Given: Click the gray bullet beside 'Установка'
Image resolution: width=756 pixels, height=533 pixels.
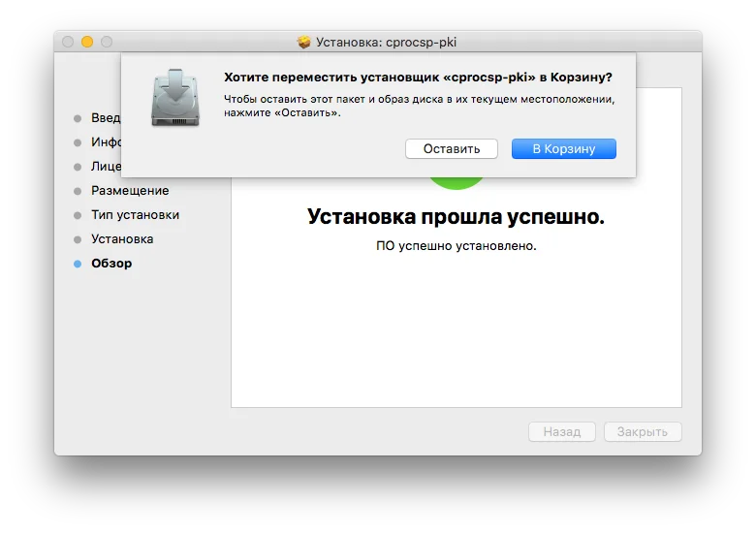Looking at the screenshot, I should tap(78, 239).
